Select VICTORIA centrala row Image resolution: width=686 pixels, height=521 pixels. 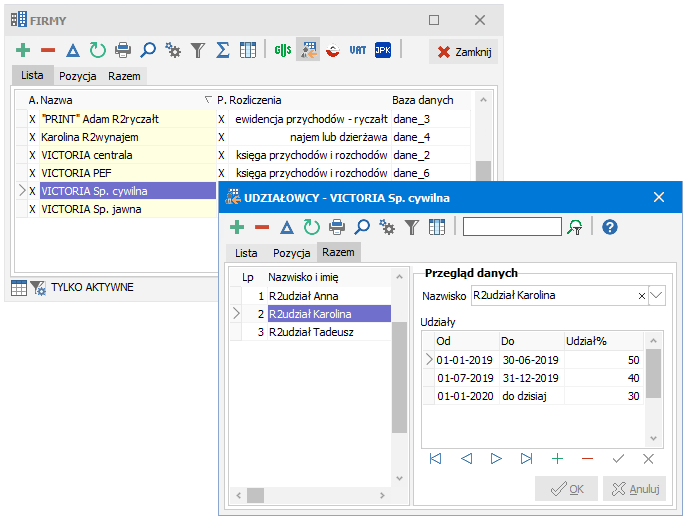coord(243,155)
